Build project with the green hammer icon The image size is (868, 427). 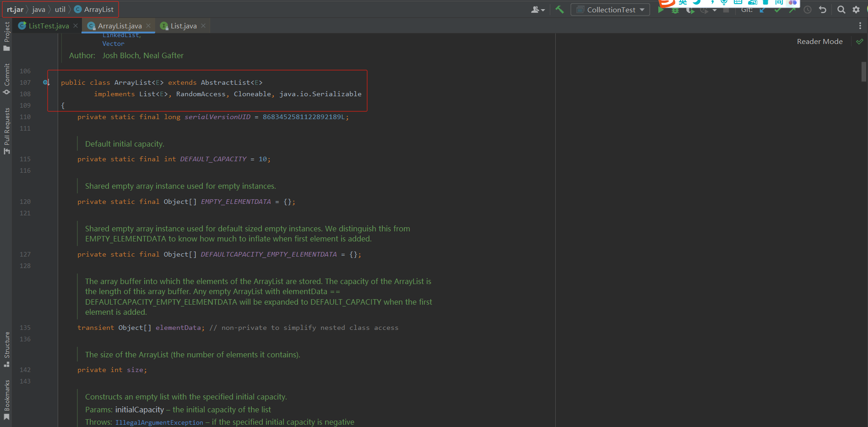coord(559,10)
